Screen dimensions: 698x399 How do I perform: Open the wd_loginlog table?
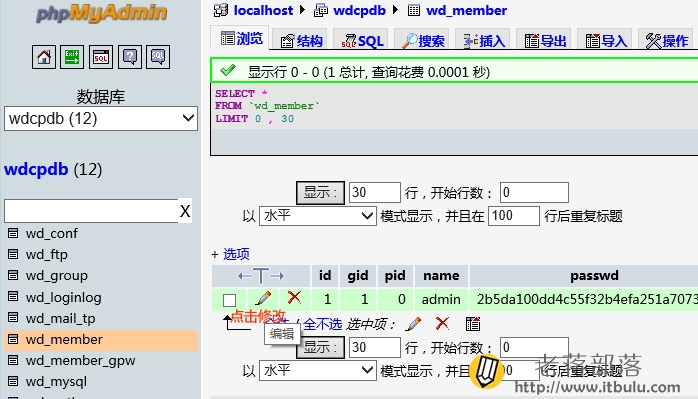point(64,297)
